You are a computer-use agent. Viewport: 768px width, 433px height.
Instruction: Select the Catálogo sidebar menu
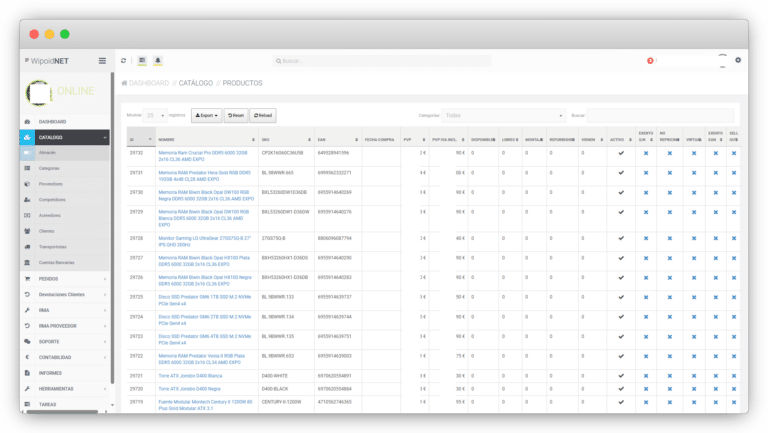pos(65,138)
